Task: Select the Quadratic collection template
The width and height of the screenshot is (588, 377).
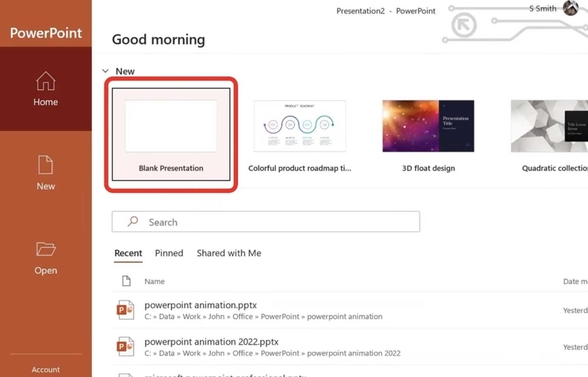Action: pos(549,136)
